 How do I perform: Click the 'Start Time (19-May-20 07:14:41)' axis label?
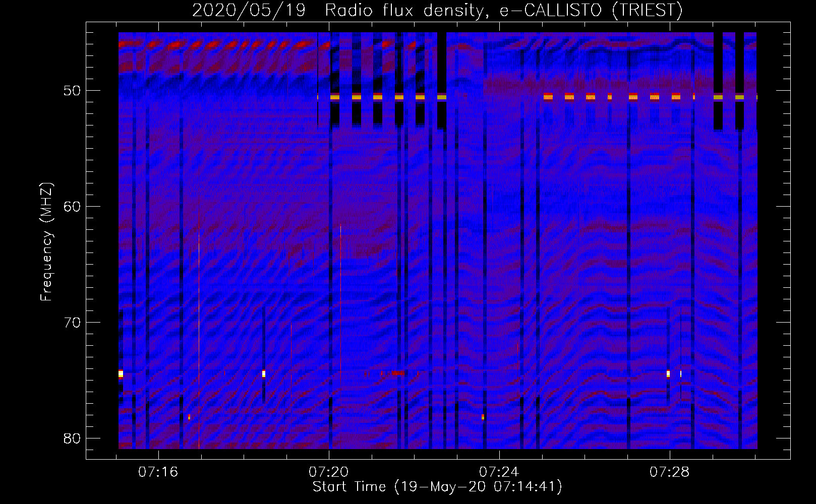click(437, 487)
